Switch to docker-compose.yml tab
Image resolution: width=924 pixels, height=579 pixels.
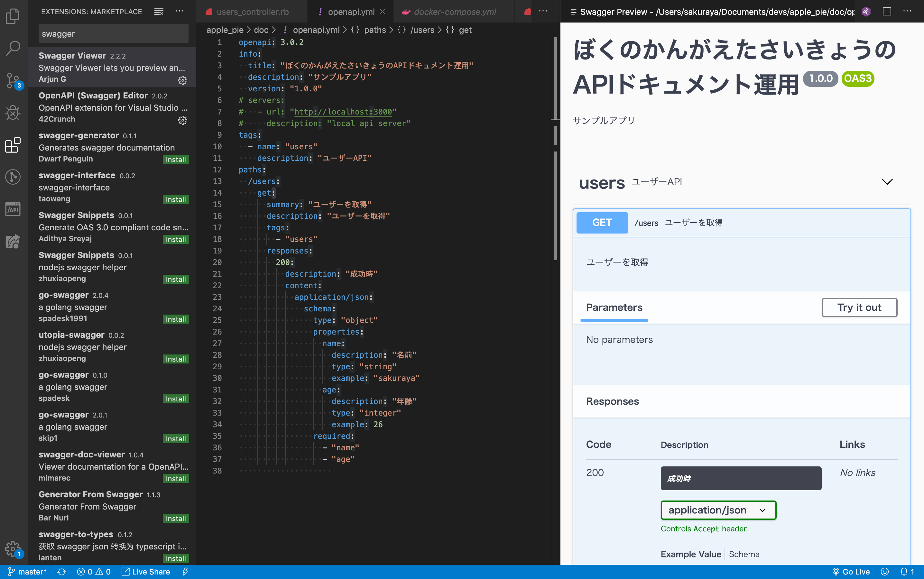454,12
